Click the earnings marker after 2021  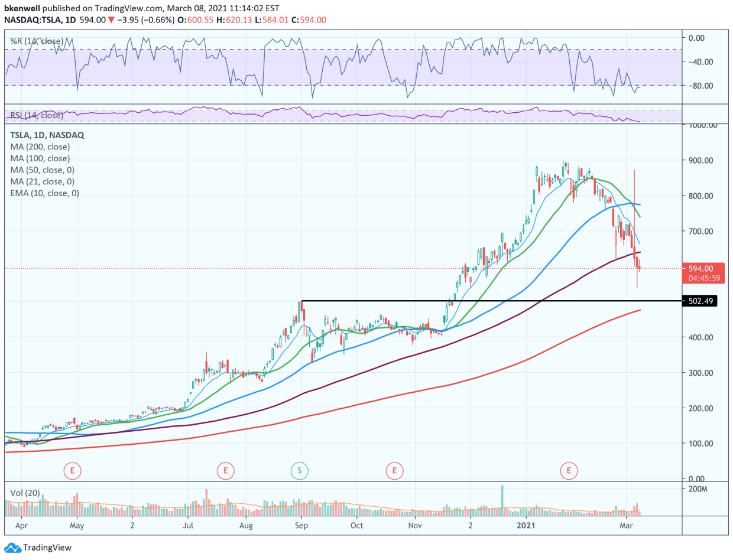[569, 471]
